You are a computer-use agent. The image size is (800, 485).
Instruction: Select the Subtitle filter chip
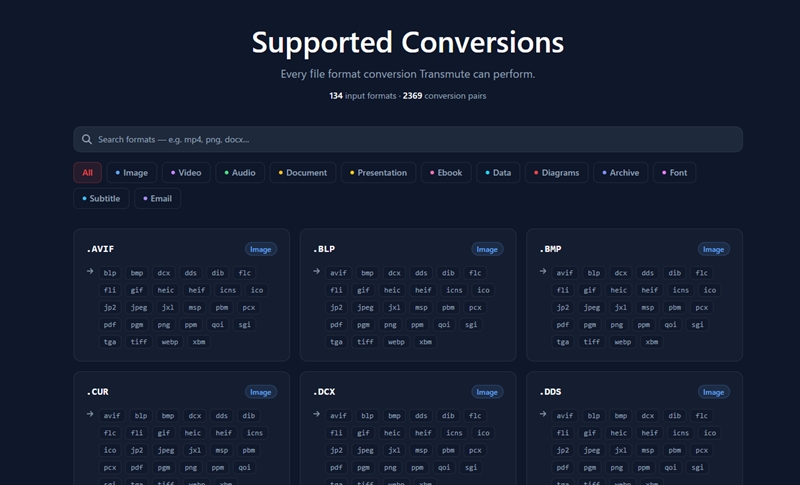tap(100, 198)
